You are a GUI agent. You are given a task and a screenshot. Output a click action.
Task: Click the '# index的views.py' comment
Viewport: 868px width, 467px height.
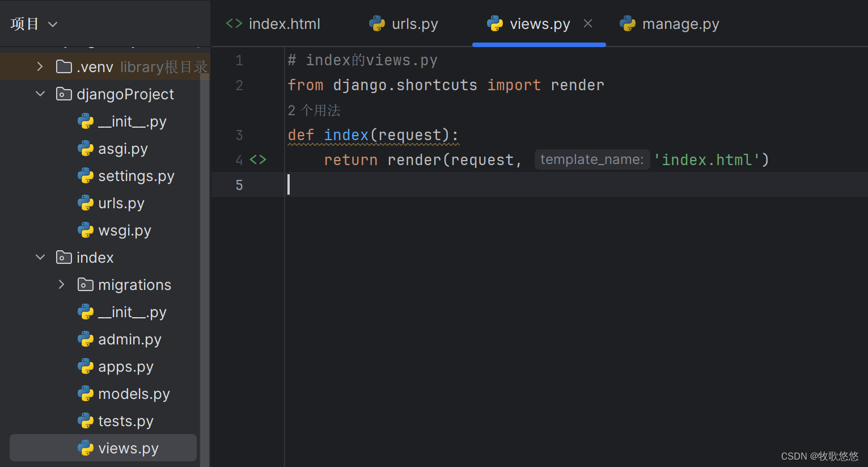click(x=363, y=60)
